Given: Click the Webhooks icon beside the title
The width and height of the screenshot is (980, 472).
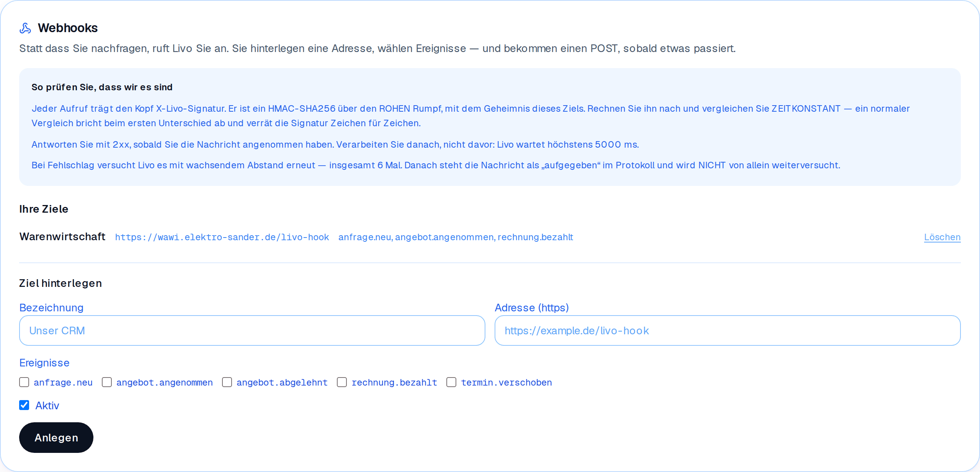Looking at the screenshot, I should click(25, 28).
